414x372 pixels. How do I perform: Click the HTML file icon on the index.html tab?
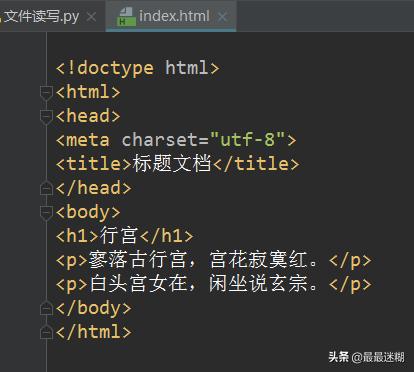coord(126,17)
